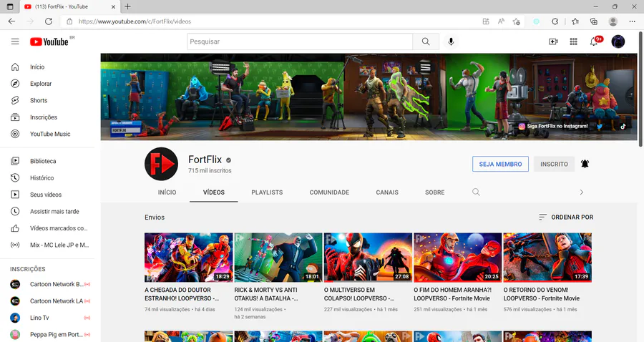644x342 pixels.
Task: Click the page vertical scrollbar
Action: pyautogui.click(x=640, y=89)
